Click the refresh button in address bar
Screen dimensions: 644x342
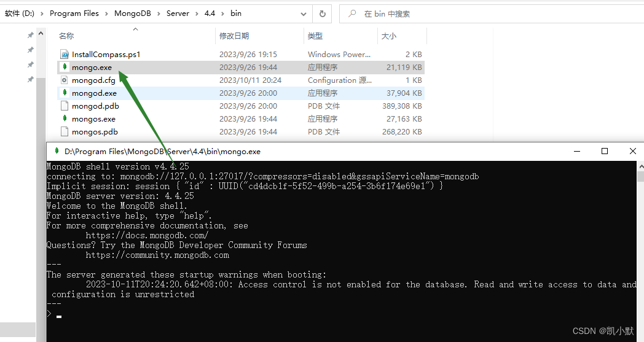click(x=323, y=14)
